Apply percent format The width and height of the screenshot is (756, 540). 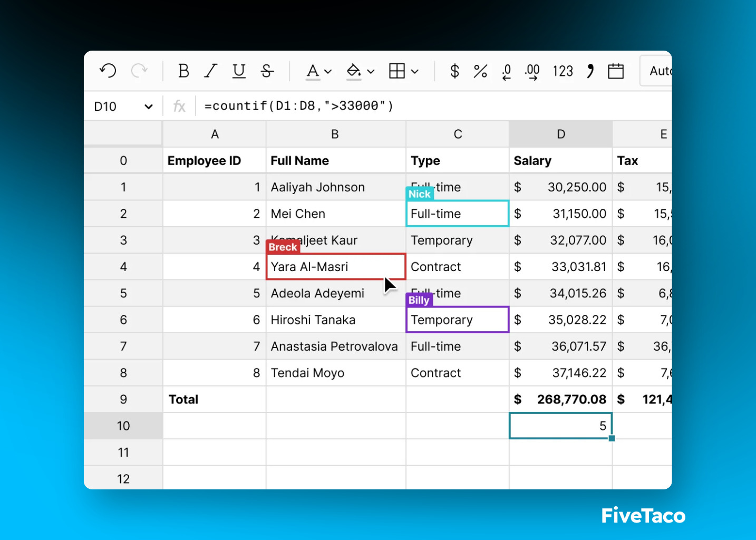(480, 71)
